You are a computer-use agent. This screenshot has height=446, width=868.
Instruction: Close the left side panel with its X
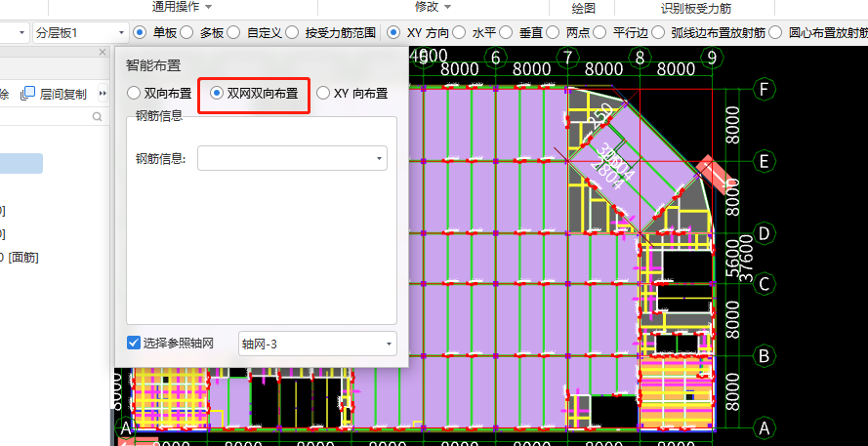[x=102, y=52]
